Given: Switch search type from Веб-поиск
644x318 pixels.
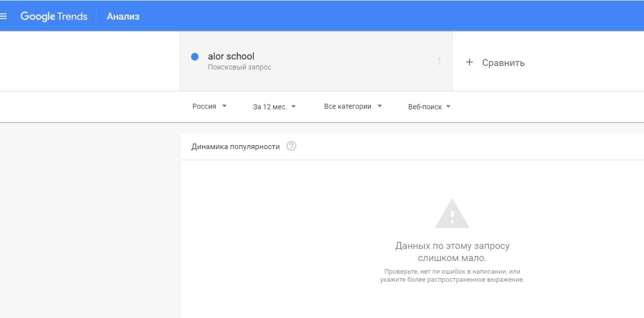Looking at the screenshot, I should [x=429, y=106].
